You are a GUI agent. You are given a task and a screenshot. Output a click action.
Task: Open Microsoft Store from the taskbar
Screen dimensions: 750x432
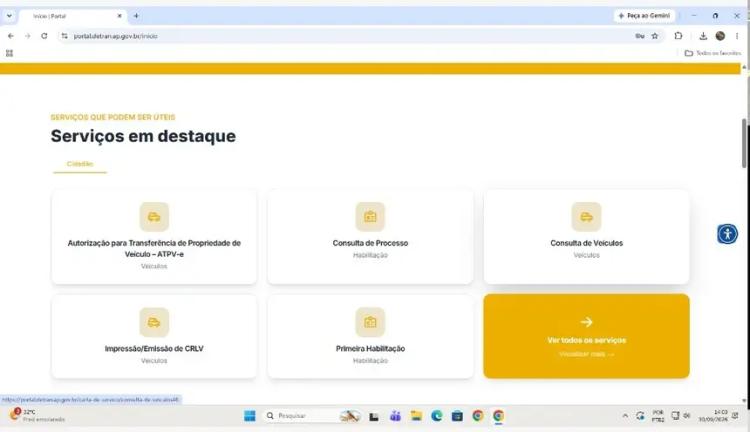(x=457, y=416)
